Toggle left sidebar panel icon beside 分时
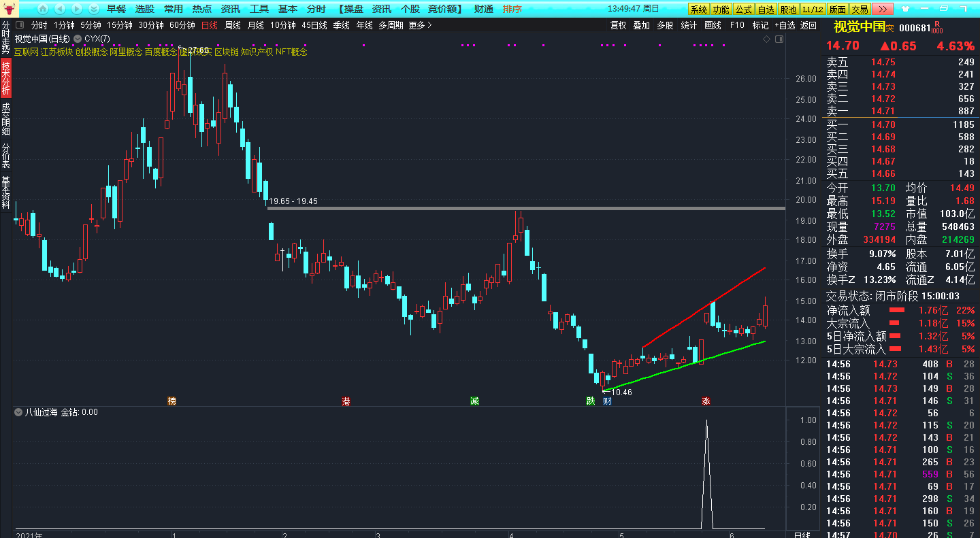The image size is (980, 538). 19,25
